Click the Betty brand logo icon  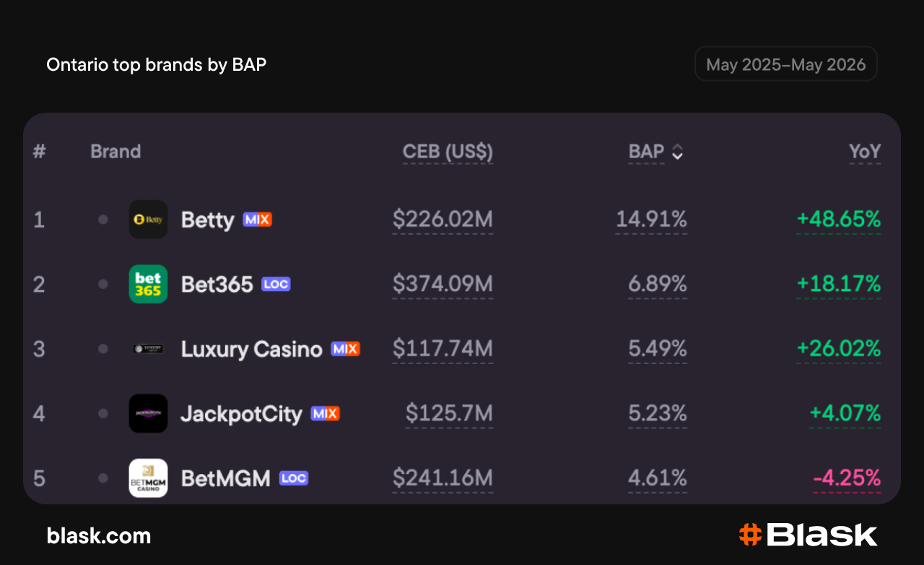tap(148, 219)
